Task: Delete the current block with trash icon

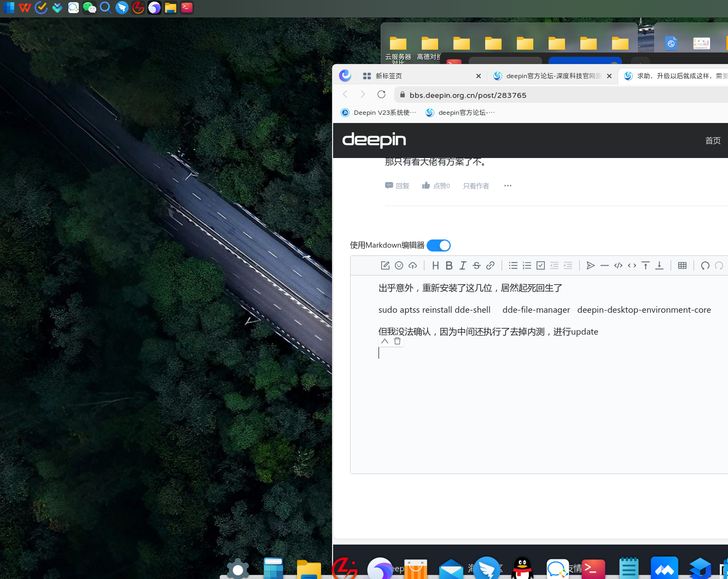Action: [x=398, y=341]
